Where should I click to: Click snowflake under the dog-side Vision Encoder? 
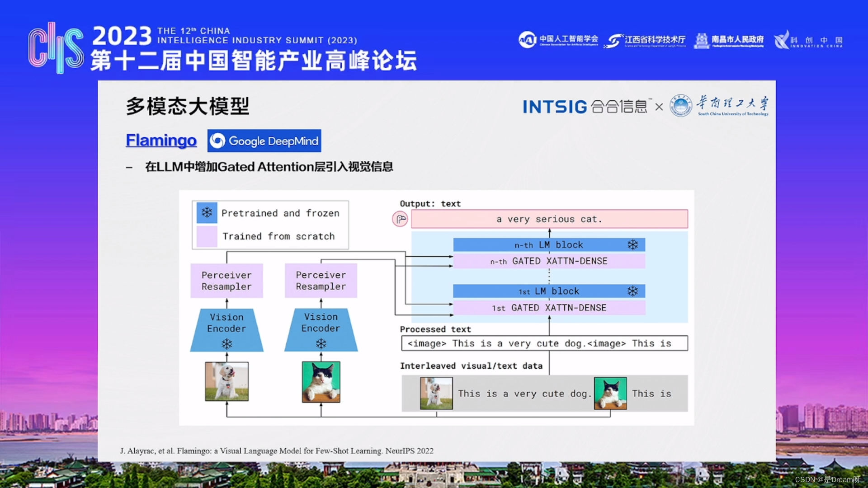226,344
